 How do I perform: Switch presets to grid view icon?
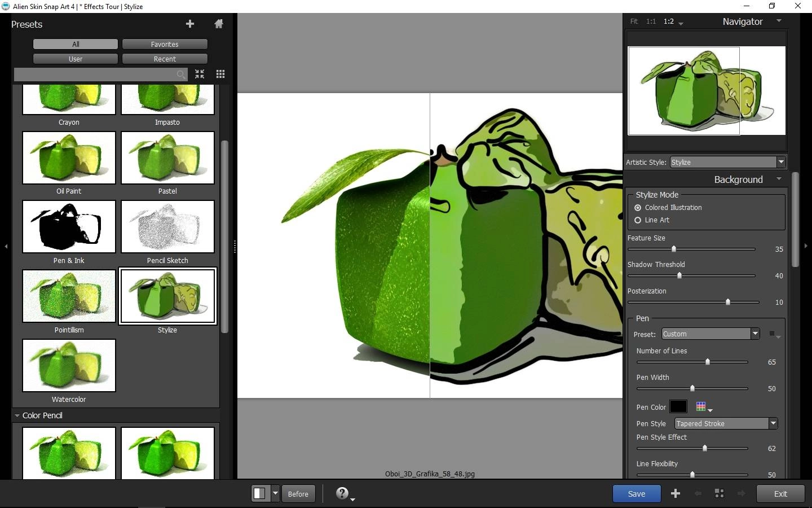(x=220, y=74)
